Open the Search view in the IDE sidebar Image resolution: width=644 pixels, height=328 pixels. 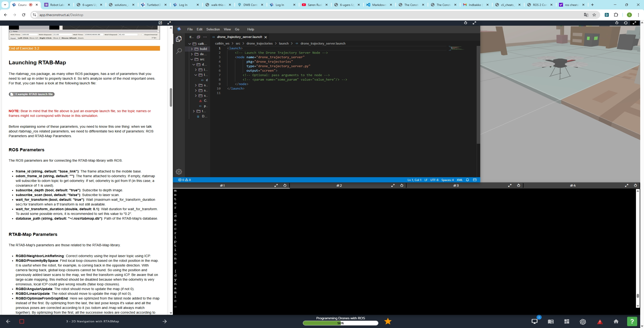(179, 51)
